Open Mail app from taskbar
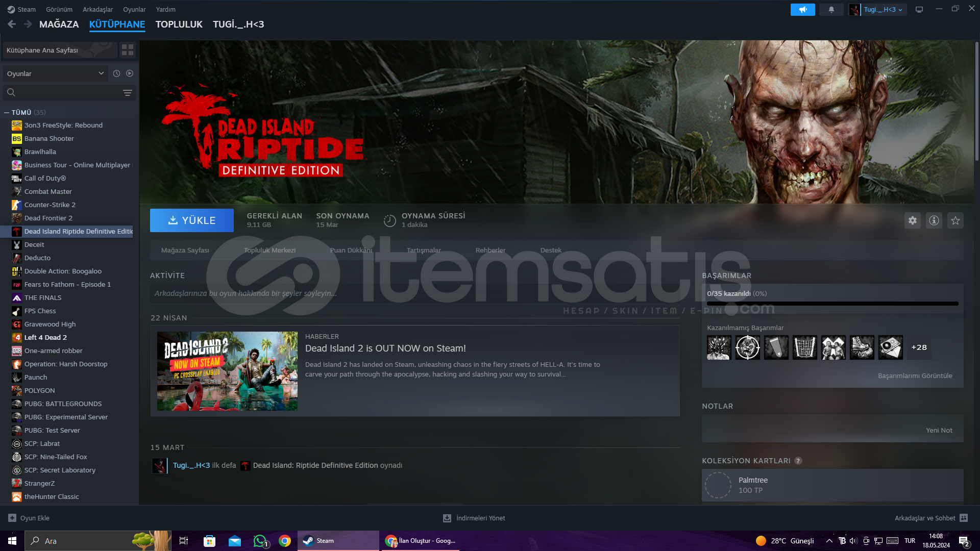The height and width of the screenshot is (551, 980). tap(235, 541)
